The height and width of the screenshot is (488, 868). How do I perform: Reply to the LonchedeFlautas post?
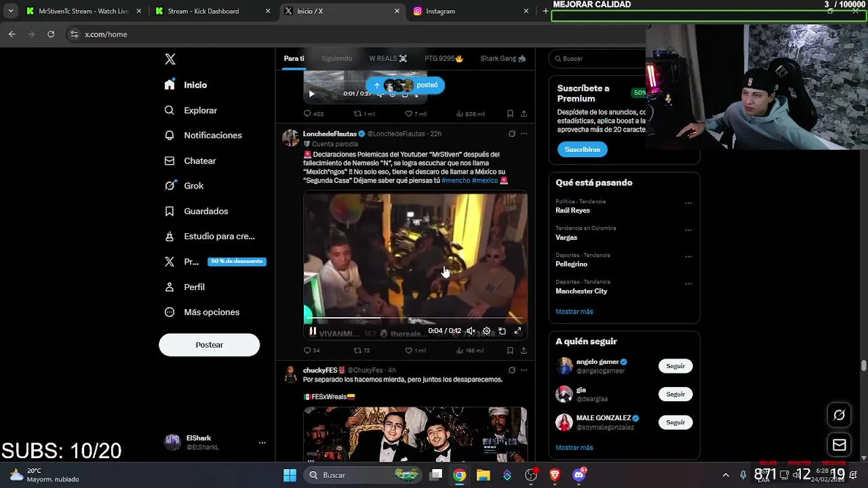pos(312,350)
